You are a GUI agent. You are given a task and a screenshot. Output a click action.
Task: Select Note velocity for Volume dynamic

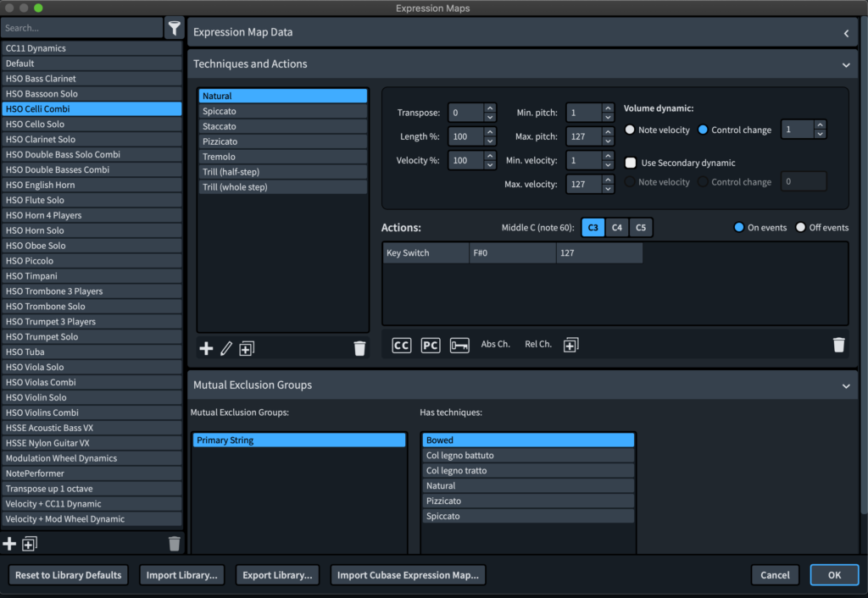[630, 130]
